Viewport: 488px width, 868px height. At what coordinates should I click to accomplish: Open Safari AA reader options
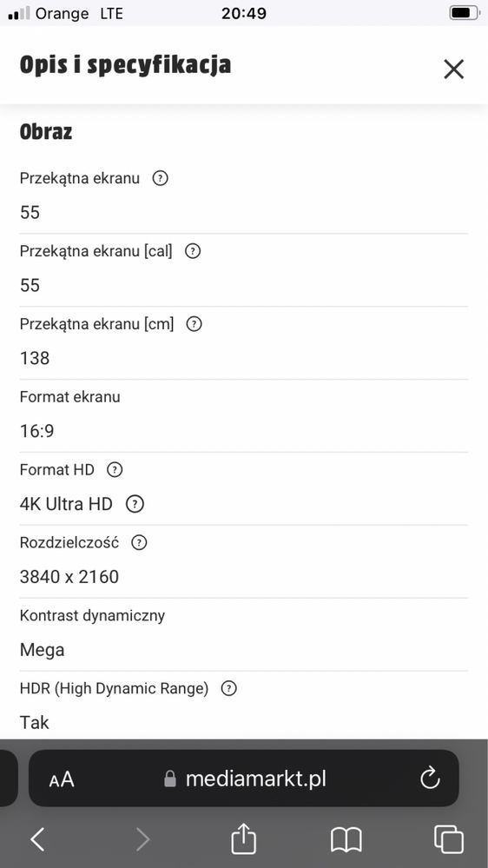point(62,780)
